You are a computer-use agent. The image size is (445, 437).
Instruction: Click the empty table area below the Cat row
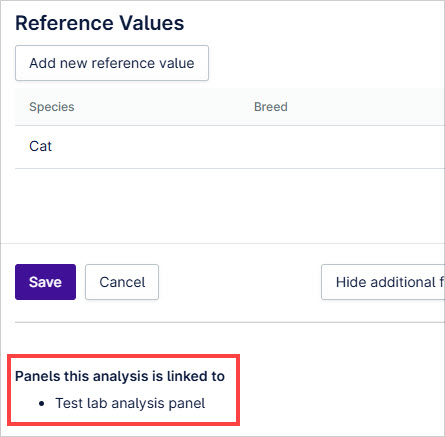click(230, 205)
